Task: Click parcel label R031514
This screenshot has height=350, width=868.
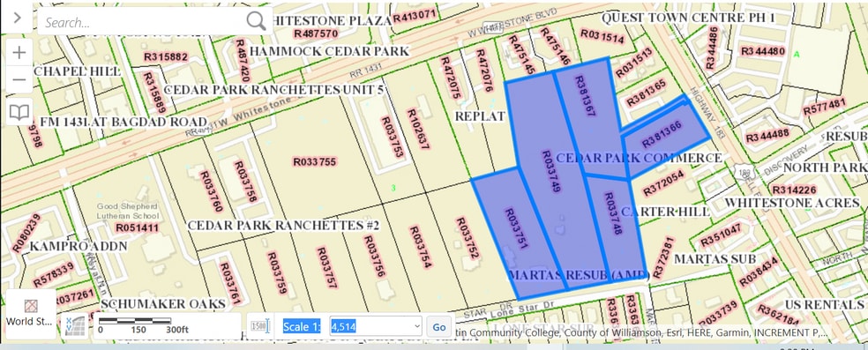Action: [602, 36]
